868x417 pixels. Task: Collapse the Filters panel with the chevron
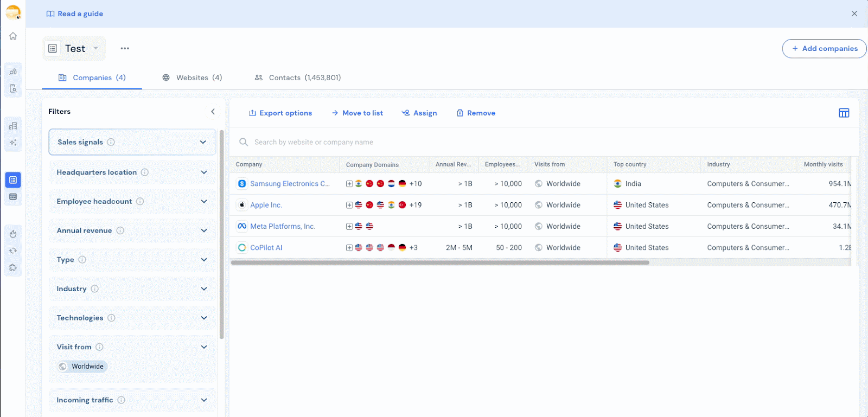coord(213,112)
